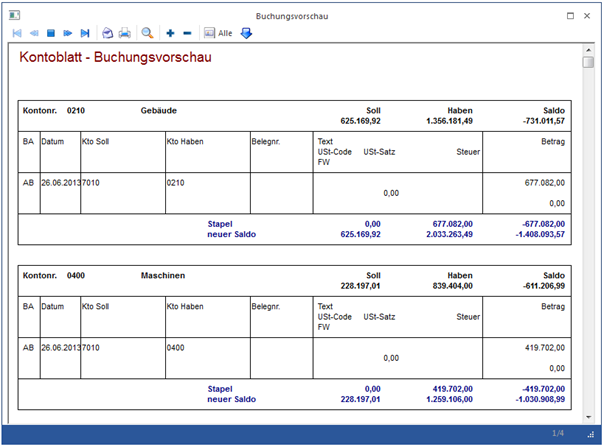Advance to the next page
The height and width of the screenshot is (447, 604).
pos(68,33)
